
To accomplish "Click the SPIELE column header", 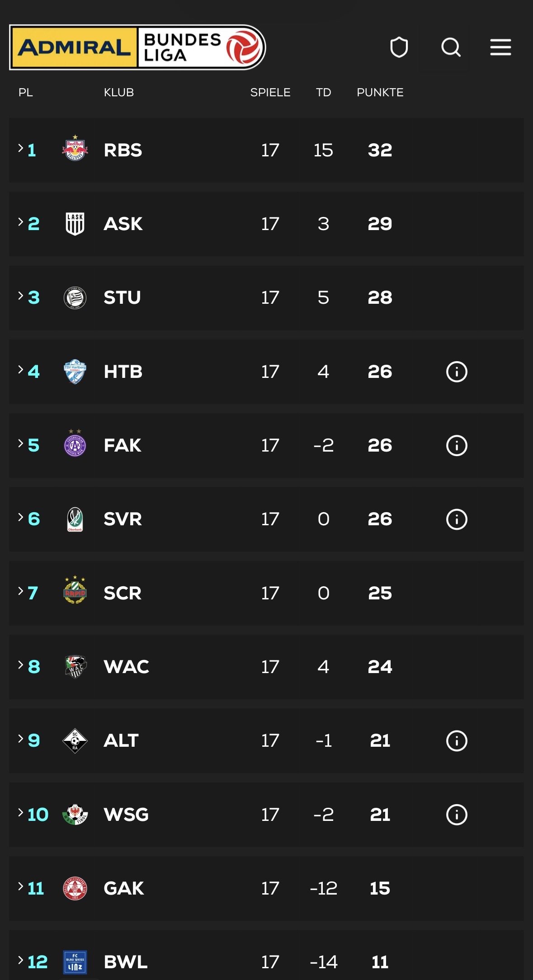I will click(x=270, y=93).
